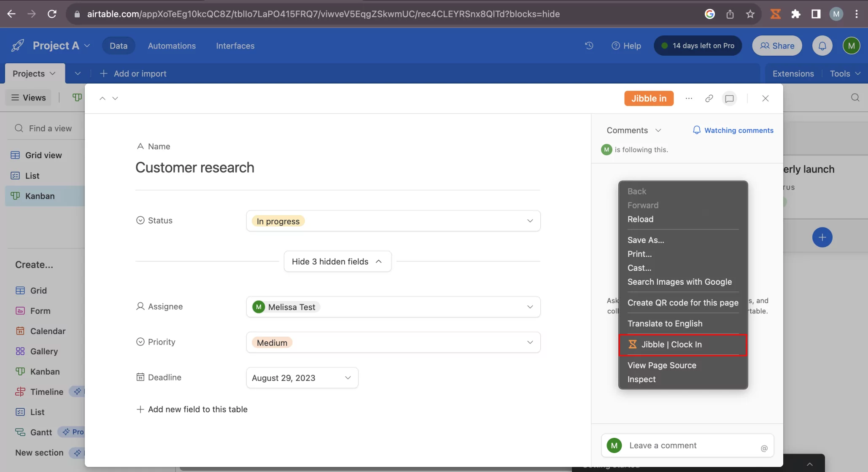This screenshot has height=472, width=868.
Task: Open the notifications bell in header
Action: pos(822,46)
